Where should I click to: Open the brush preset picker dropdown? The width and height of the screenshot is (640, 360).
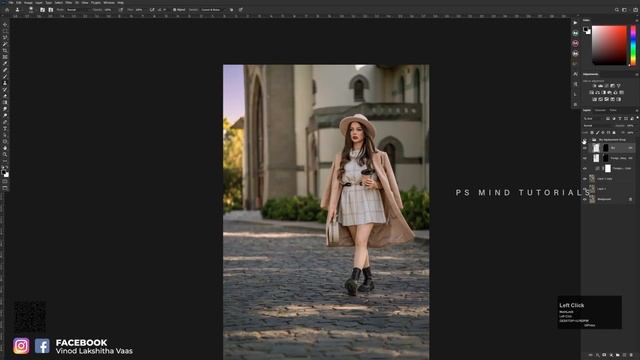(31, 10)
